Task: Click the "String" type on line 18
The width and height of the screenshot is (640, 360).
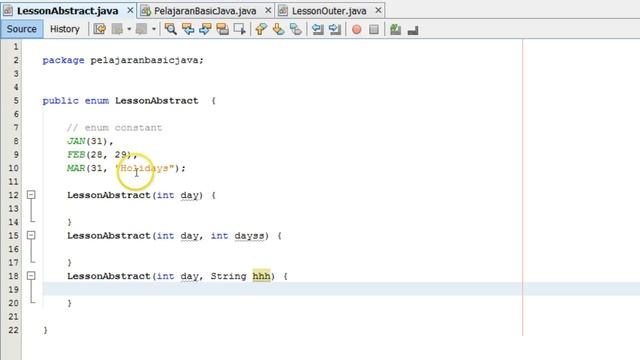Action: 229,276
